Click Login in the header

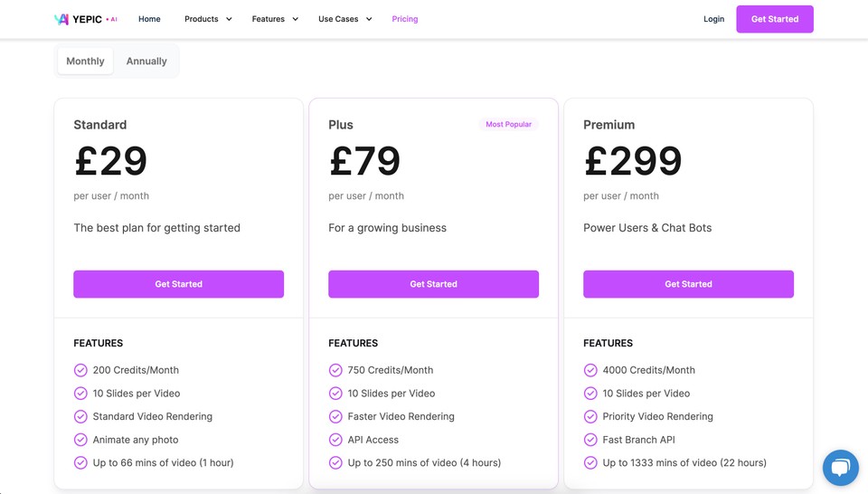pos(713,19)
